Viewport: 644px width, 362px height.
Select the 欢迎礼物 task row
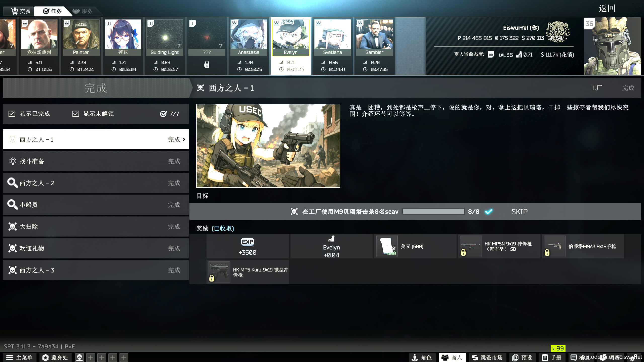96,248
